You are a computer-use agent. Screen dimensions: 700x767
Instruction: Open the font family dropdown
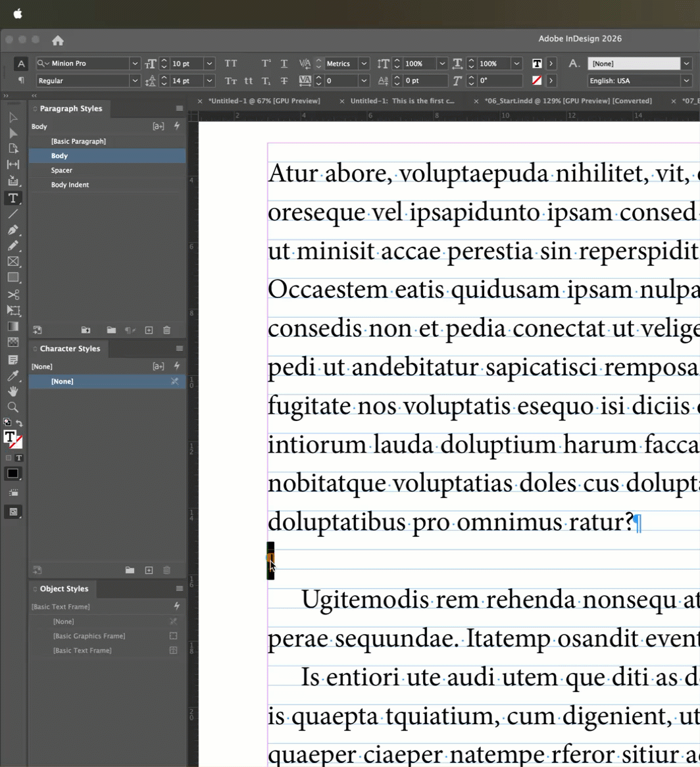pos(134,64)
